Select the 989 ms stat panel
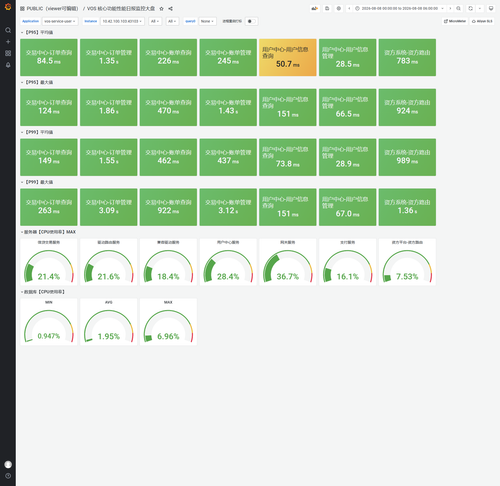 pyautogui.click(x=407, y=157)
